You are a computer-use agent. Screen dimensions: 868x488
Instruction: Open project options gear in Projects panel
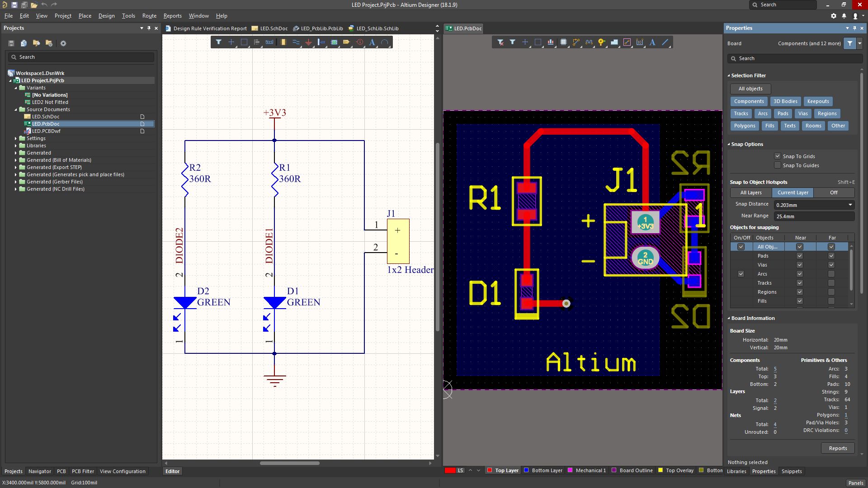(63, 43)
